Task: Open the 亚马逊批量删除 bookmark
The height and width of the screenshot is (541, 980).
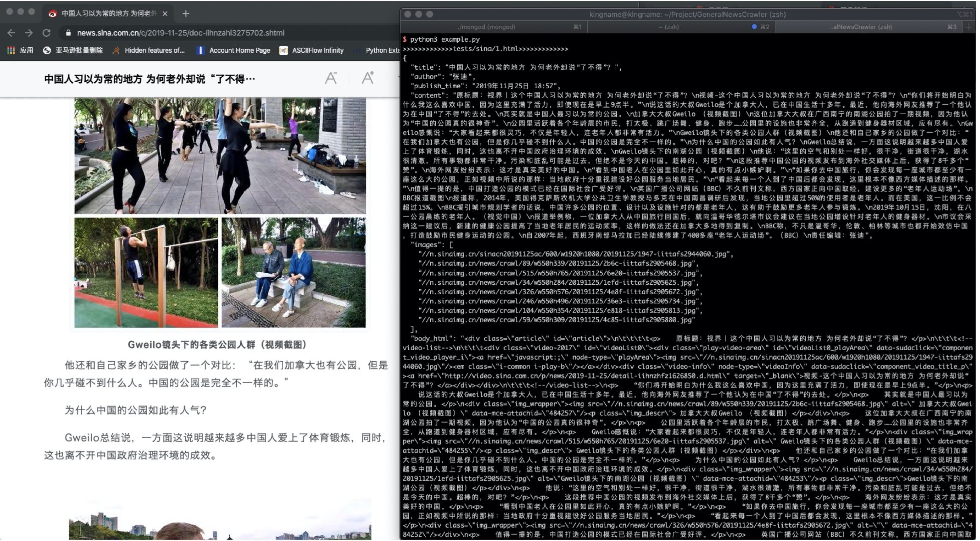Action: (x=73, y=50)
